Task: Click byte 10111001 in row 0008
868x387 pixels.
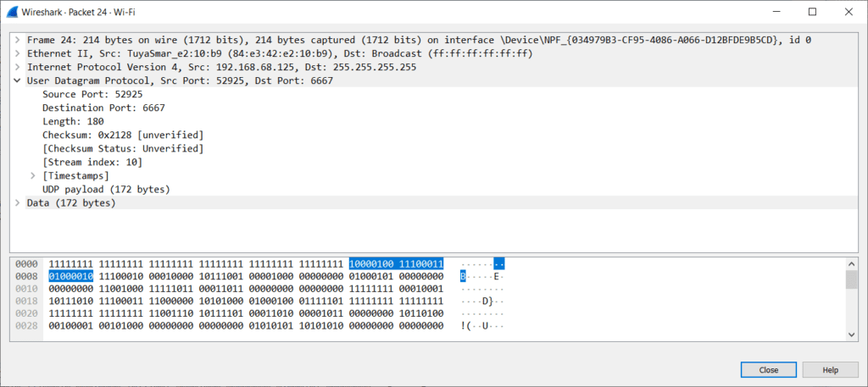Action: click(221, 276)
